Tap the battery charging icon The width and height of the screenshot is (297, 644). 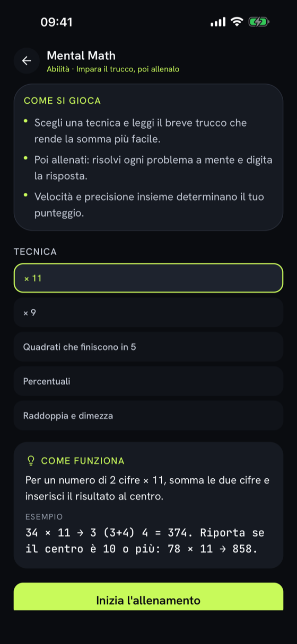pos(259,22)
